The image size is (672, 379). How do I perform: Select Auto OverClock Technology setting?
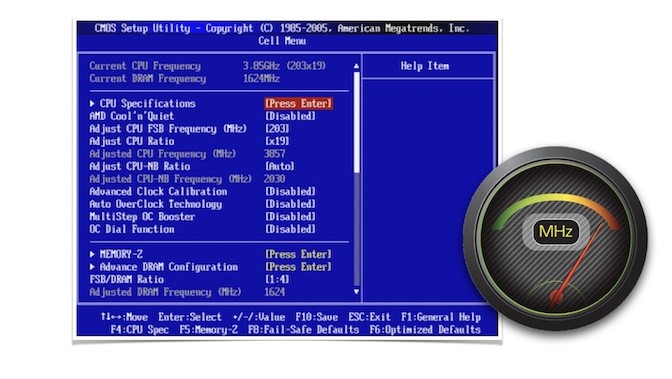pyautogui.click(x=156, y=204)
